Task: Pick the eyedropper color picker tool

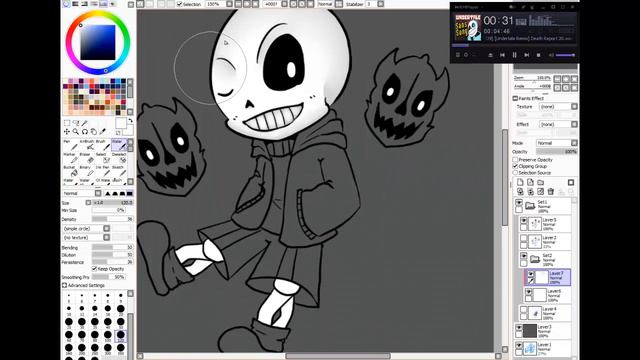Action: [102, 131]
